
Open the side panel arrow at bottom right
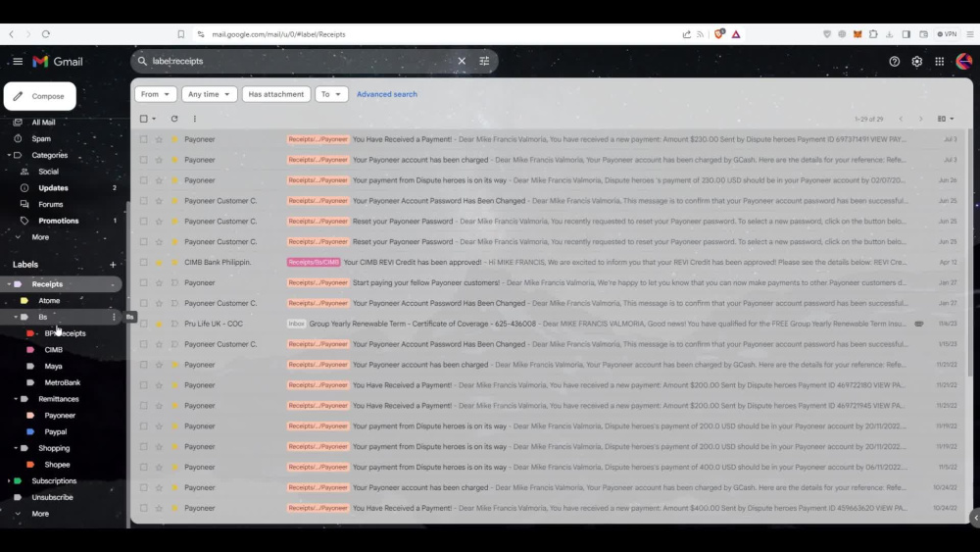pyautogui.click(x=975, y=518)
